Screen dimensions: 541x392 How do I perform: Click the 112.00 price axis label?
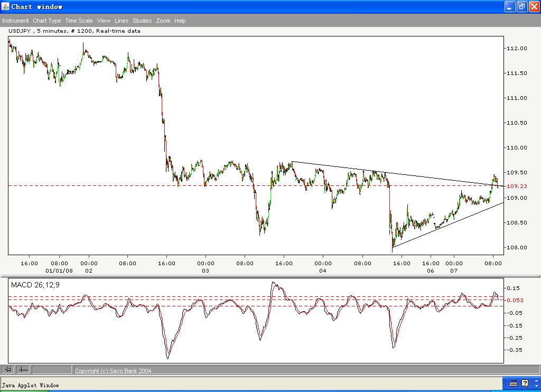[517, 48]
